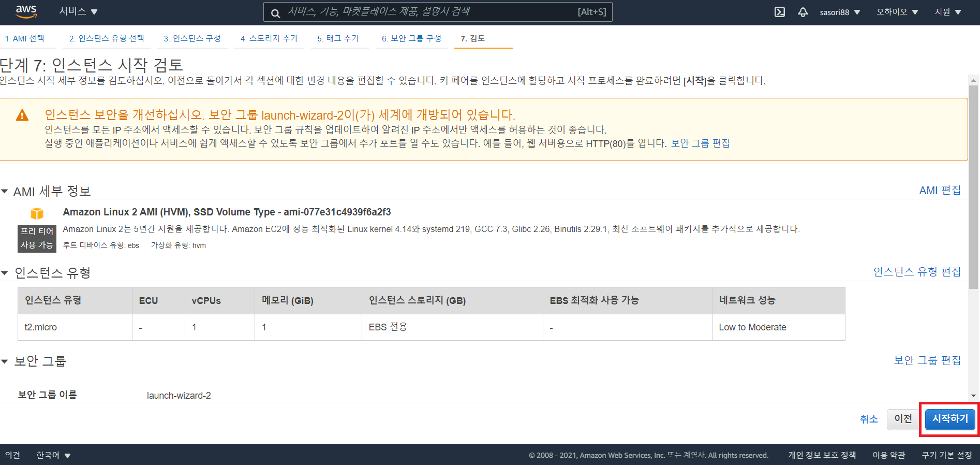Collapse the 보안 그룹 section
980x465 pixels.
click(5, 361)
